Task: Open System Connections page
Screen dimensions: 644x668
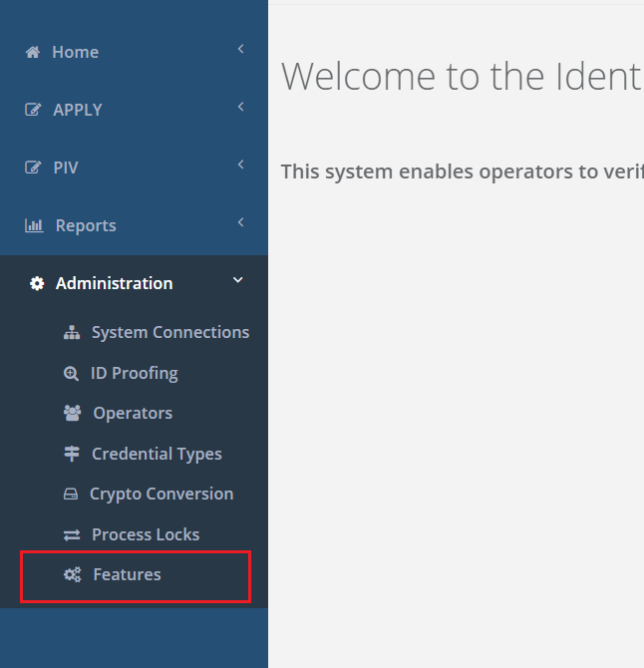Action: [x=170, y=332]
